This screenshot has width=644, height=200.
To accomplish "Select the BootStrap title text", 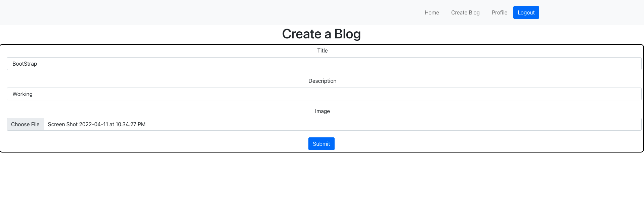I will [x=24, y=64].
